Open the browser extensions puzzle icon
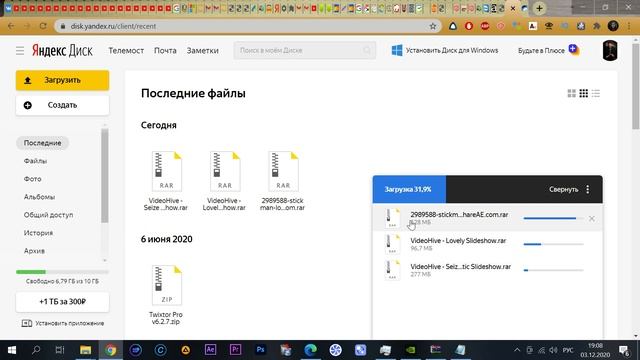Viewport: 640px width, 360px height. click(x=597, y=26)
